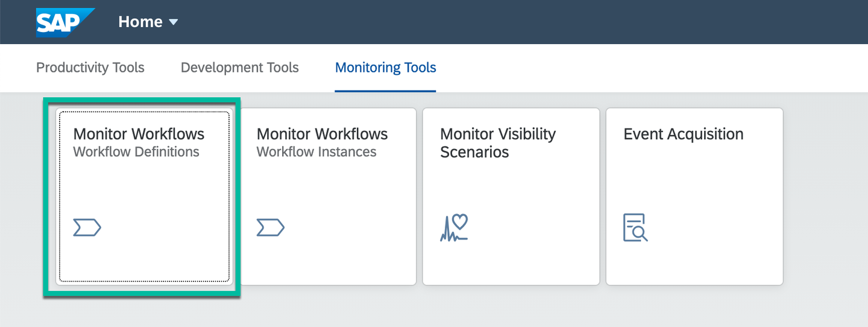
Task: Click the arrow next to Home
Action: pyautogui.click(x=174, y=22)
